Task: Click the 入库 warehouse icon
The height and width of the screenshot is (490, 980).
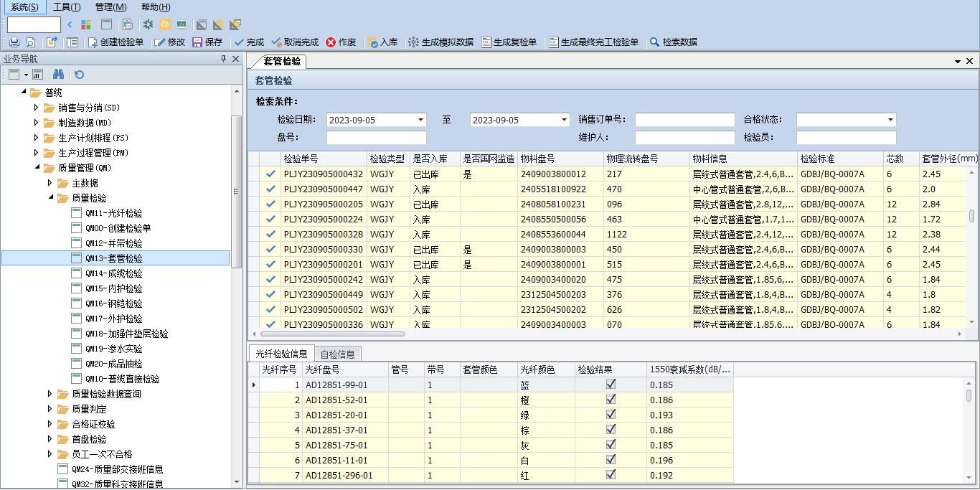Action: 372,42
